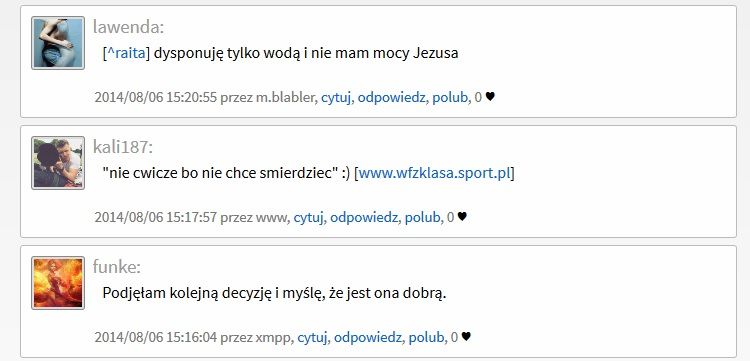This screenshot has width=750, height=361.
Task: Click cytuj on lawenda's post
Action: pyautogui.click(x=336, y=98)
